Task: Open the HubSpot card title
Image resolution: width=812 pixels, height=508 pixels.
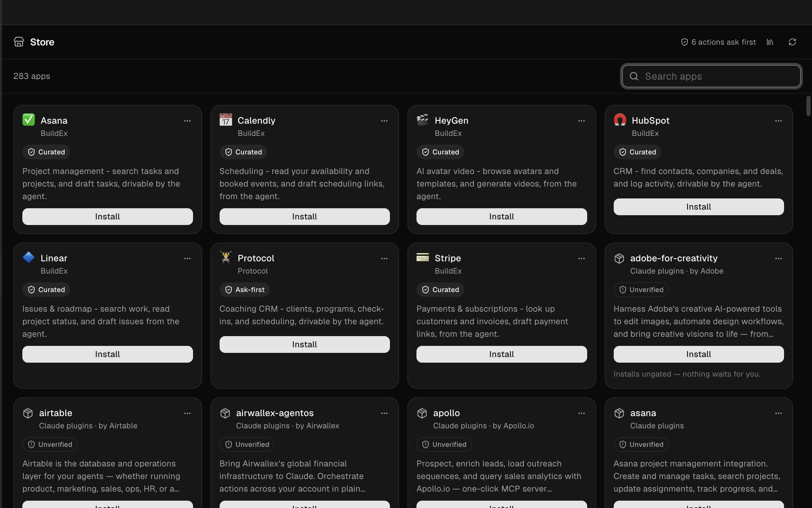Action: 650,121
